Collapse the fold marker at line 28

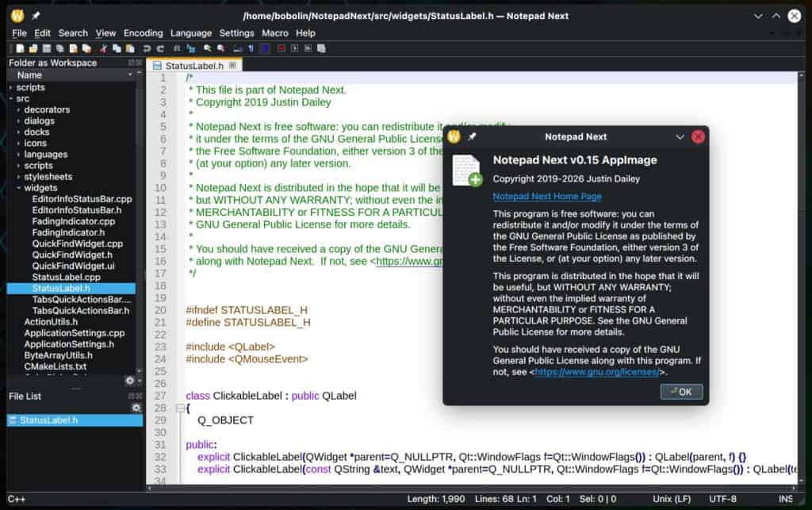[x=180, y=408]
